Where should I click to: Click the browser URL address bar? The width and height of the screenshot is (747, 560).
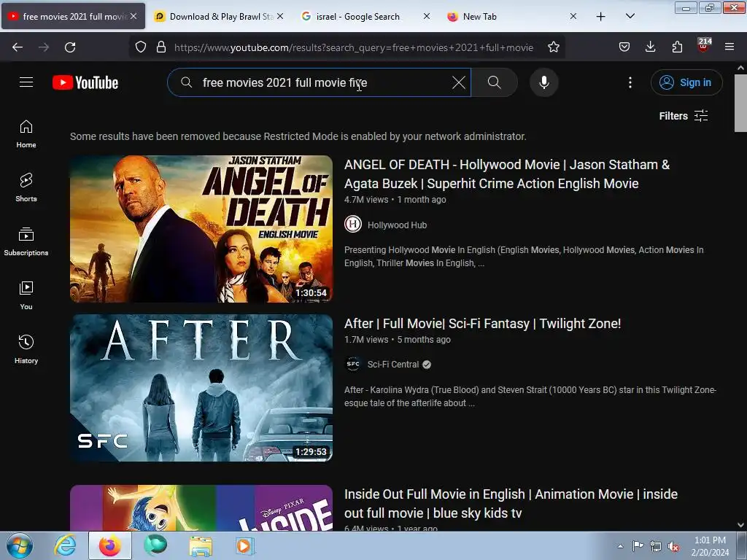(x=354, y=47)
